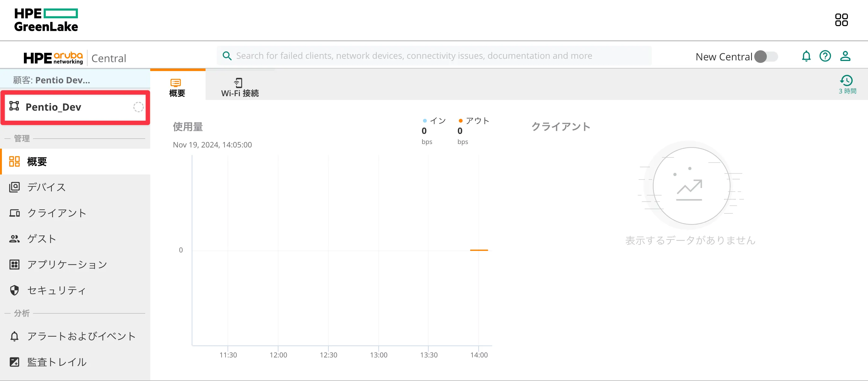Open the デバイス (Devices) section in the sidebar
Screen dimensions: 868x381
tap(46, 187)
